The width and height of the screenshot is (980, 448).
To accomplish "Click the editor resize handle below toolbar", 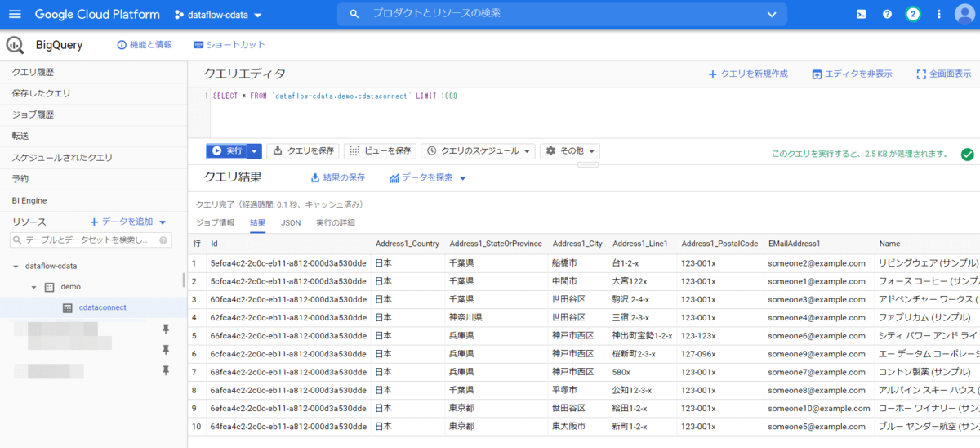I will [x=588, y=164].
